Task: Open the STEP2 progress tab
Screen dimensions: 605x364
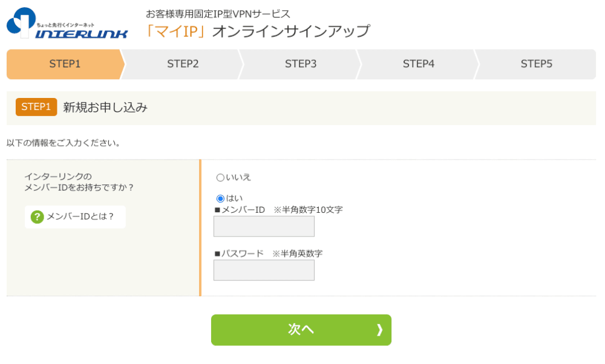Action: coord(183,64)
